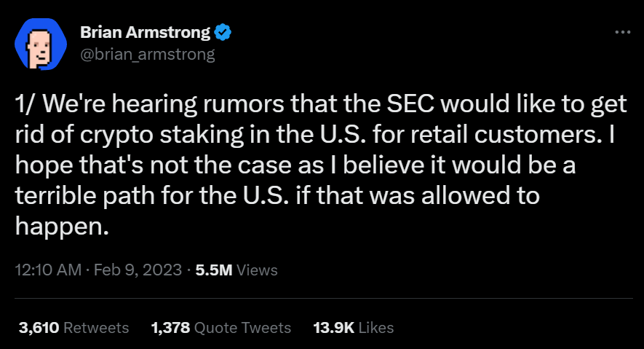Click Brian Armstrong's pixel-art profile avatar

coord(41,44)
